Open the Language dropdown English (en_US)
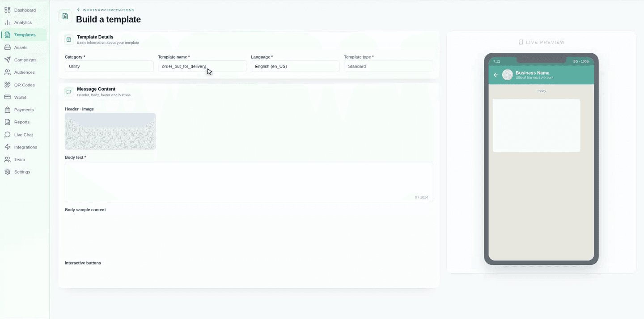Viewport: 644px width, 319px height. tap(295, 66)
